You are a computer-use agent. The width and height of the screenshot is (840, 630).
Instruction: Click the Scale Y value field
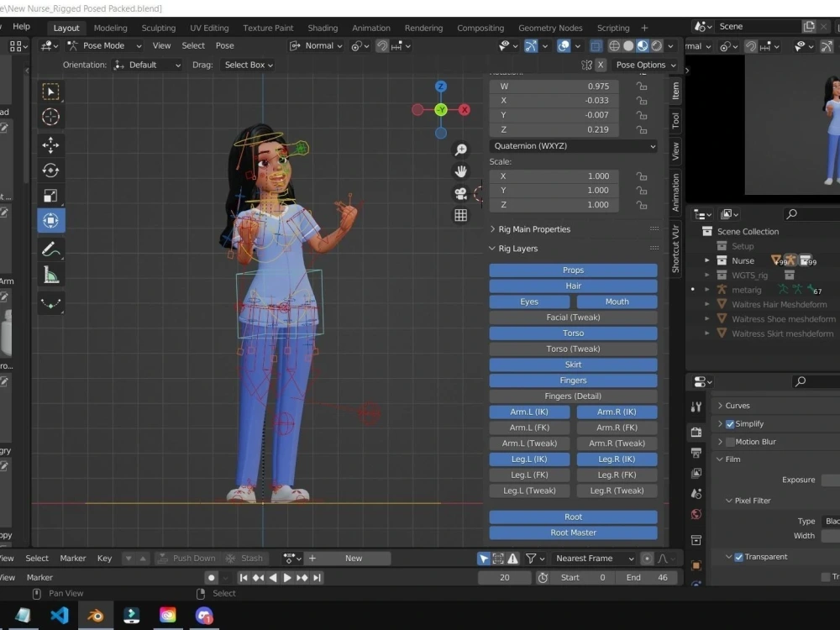click(x=554, y=191)
